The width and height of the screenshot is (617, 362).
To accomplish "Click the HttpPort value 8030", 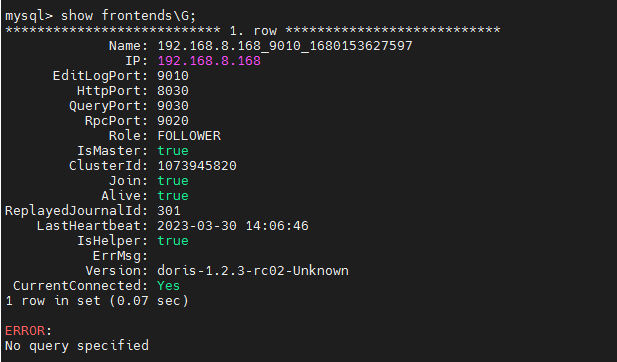I will (x=173, y=90).
